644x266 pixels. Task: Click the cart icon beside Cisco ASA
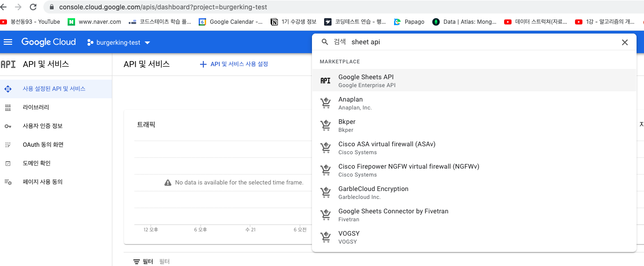tap(325, 148)
